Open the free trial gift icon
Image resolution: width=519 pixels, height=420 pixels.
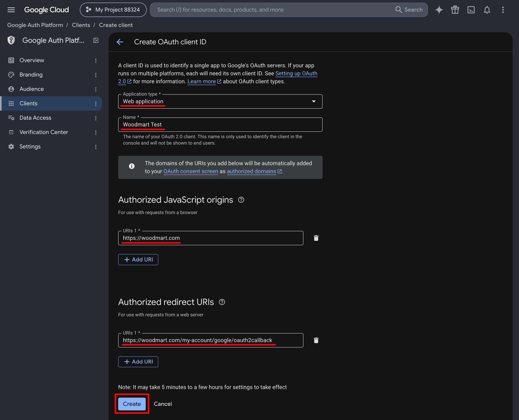point(455,10)
